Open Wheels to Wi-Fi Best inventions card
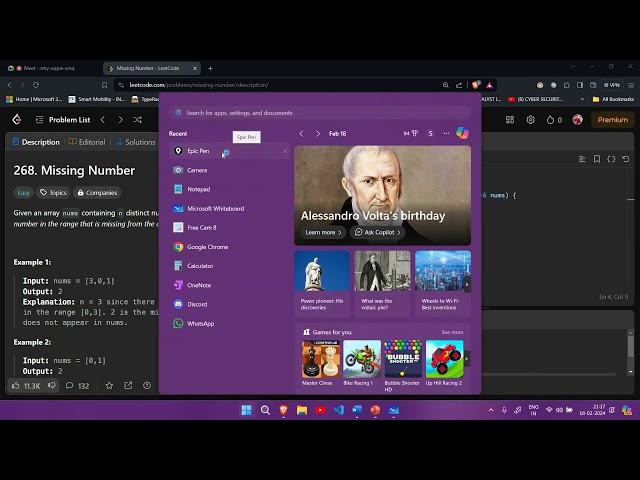 tap(443, 283)
